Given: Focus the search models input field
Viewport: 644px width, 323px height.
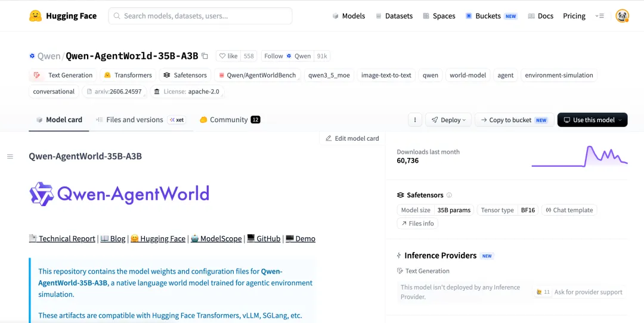Looking at the screenshot, I should point(200,16).
